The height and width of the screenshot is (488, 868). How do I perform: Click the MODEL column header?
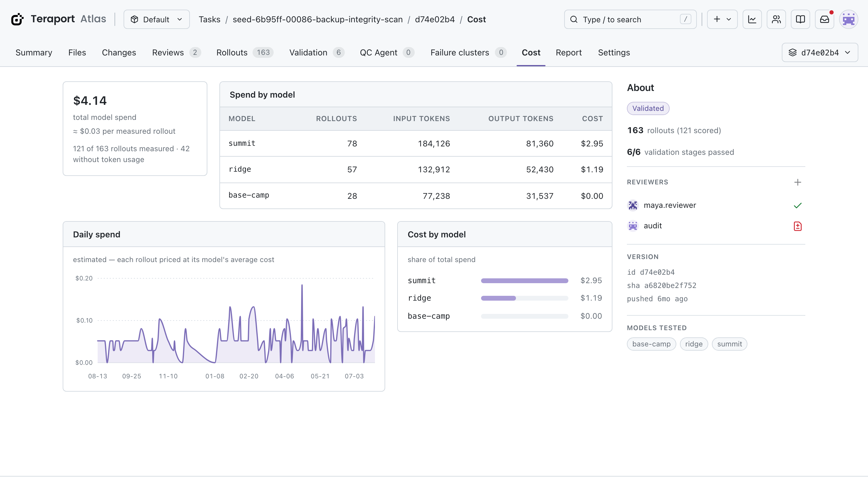242,119
